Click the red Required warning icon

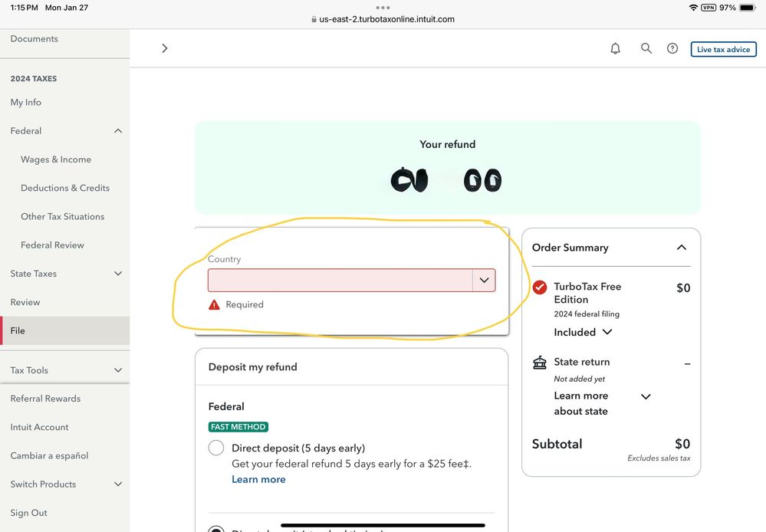pos(214,305)
